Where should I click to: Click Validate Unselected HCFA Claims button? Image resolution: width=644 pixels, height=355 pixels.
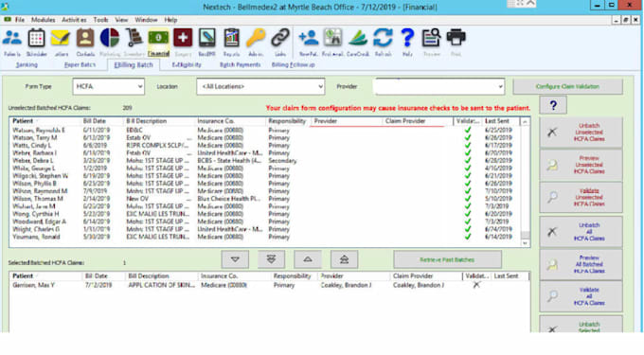[x=581, y=198]
